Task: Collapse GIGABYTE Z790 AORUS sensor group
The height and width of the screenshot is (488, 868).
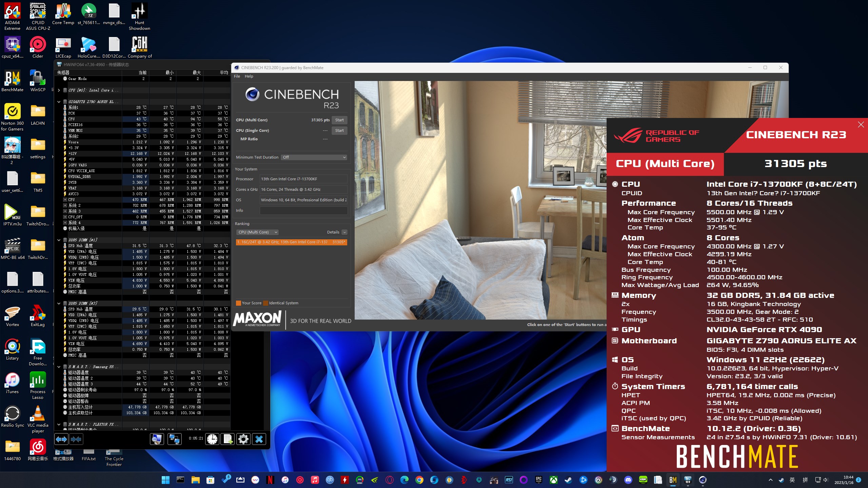Action: point(59,102)
